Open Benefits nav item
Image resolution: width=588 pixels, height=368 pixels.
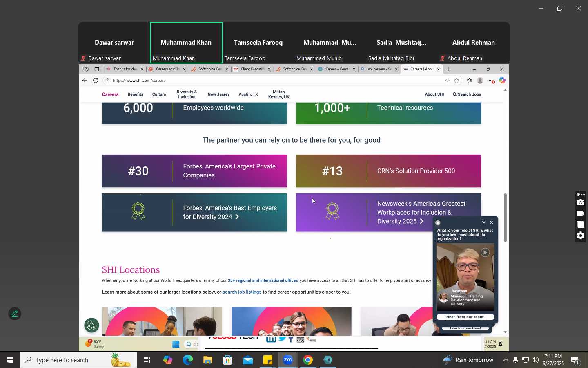pyautogui.click(x=135, y=94)
